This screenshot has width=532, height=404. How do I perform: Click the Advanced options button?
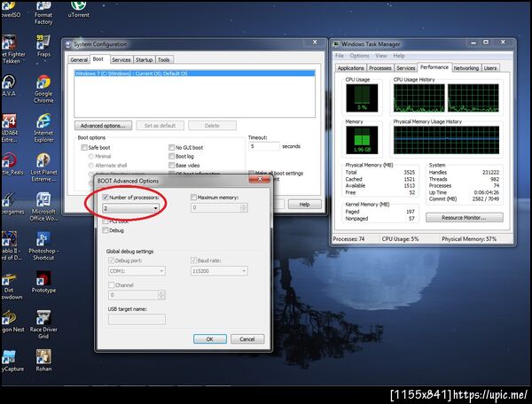click(103, 126)
